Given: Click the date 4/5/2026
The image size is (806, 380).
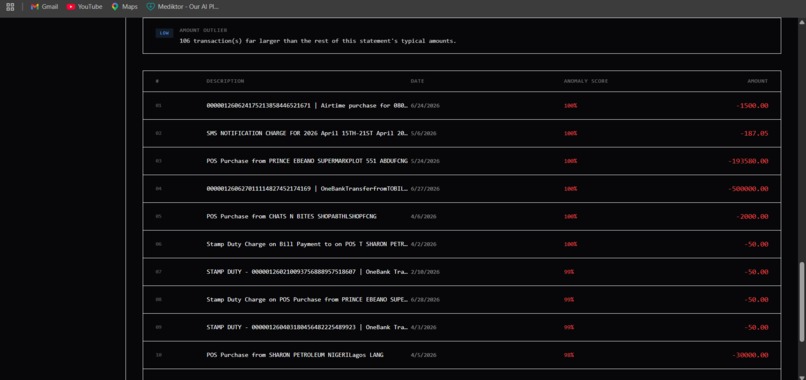Looking at the screenshot, I should click(x=424, y=355).
